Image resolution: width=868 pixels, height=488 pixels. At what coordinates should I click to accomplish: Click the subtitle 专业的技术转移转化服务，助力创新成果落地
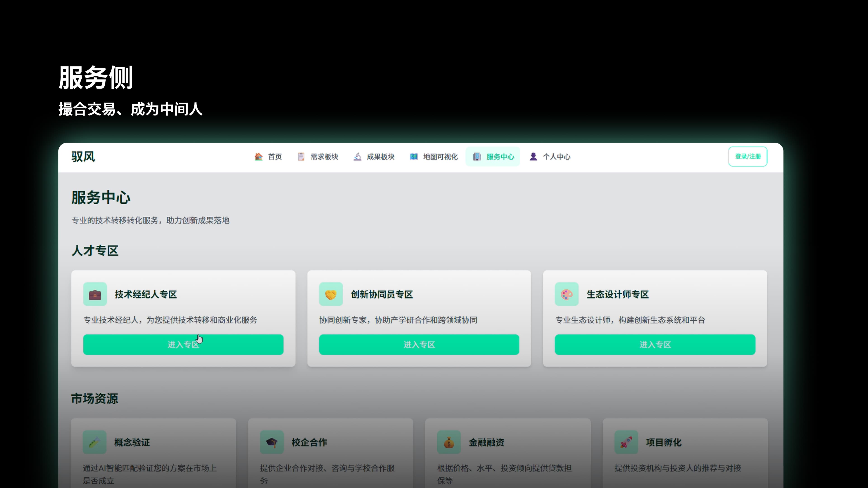click(x=150, y=220)
